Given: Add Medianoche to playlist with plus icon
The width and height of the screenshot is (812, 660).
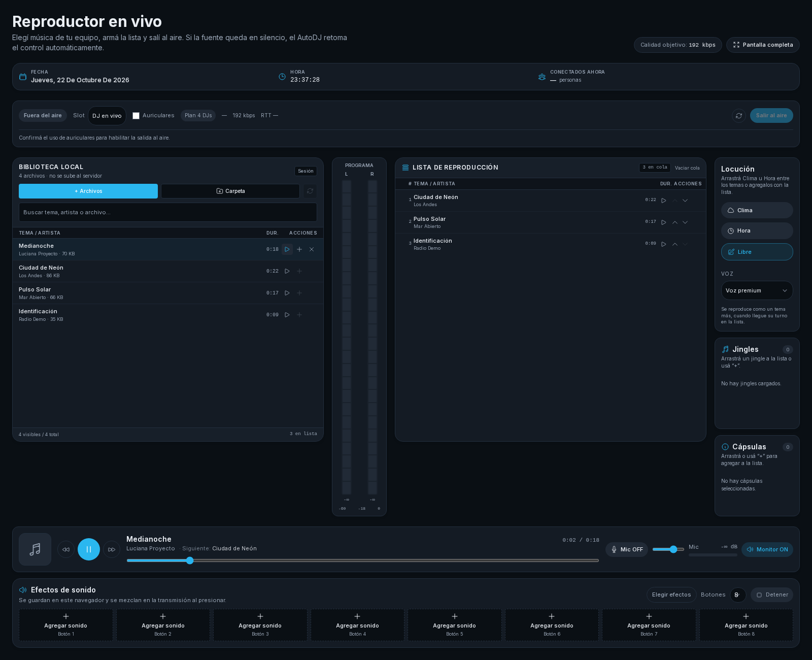Looking at the screenshot, I should [x=299, y=249].
